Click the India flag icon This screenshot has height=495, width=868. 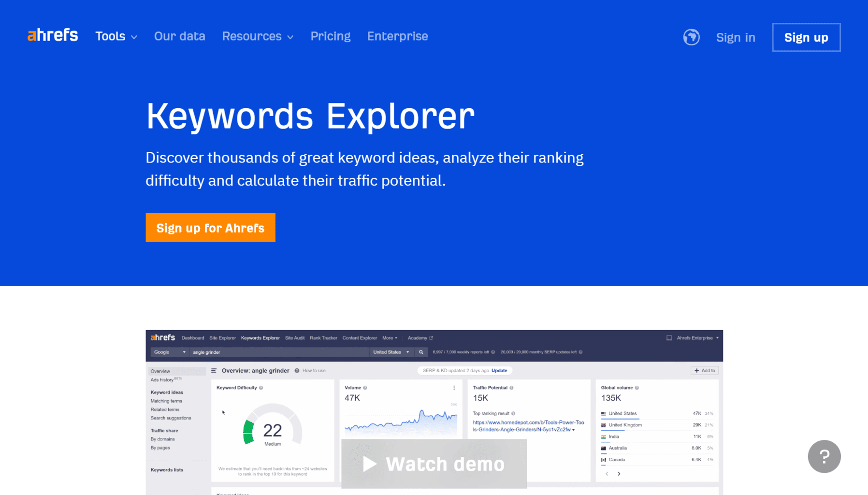coord(604,437)
